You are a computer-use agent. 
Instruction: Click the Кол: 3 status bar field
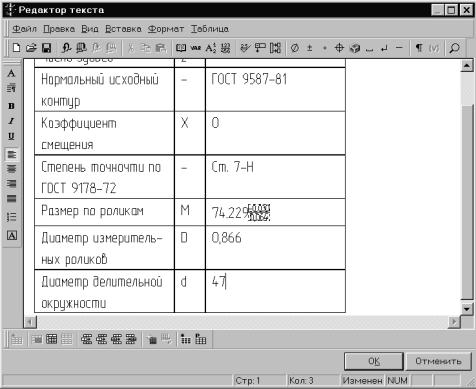[313, 380]
